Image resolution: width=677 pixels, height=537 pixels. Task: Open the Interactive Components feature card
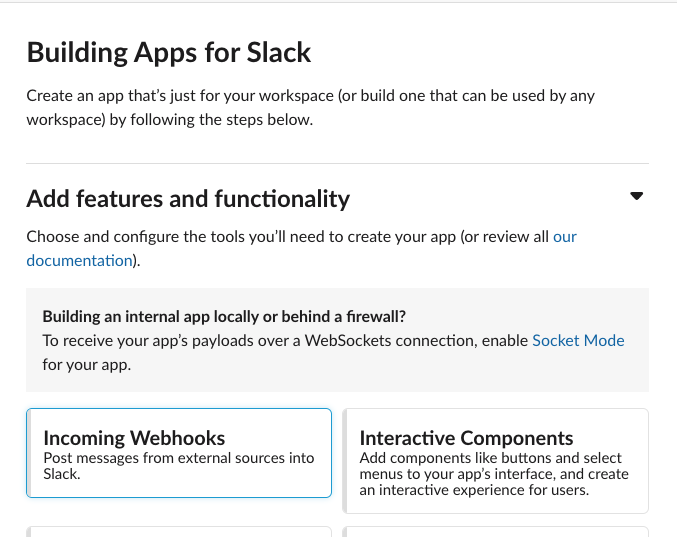coord(496,460)
